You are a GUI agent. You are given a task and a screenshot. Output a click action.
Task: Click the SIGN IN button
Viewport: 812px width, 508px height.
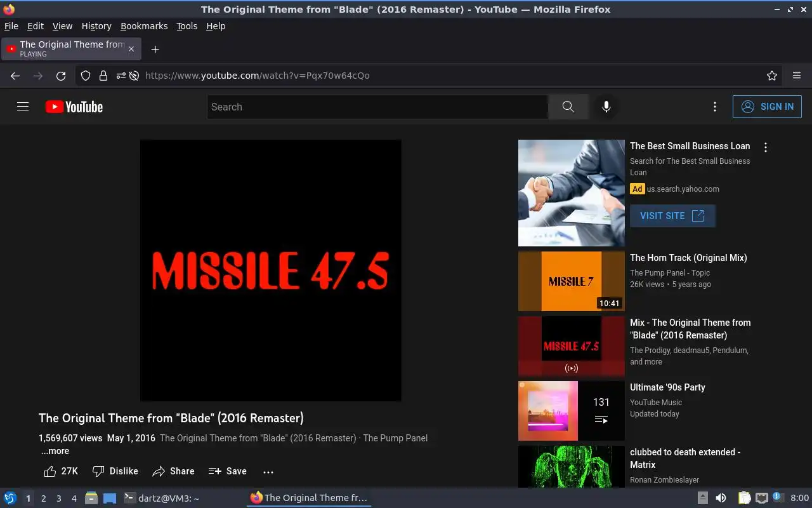(767, 107)
